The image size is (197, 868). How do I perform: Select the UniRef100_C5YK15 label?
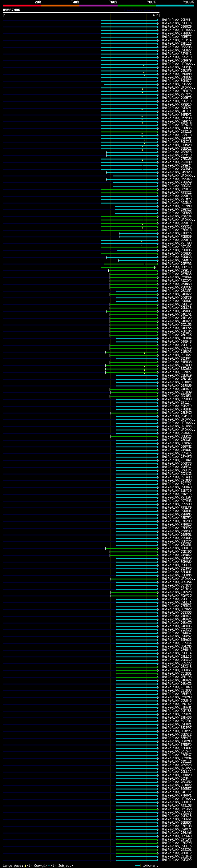177,125
